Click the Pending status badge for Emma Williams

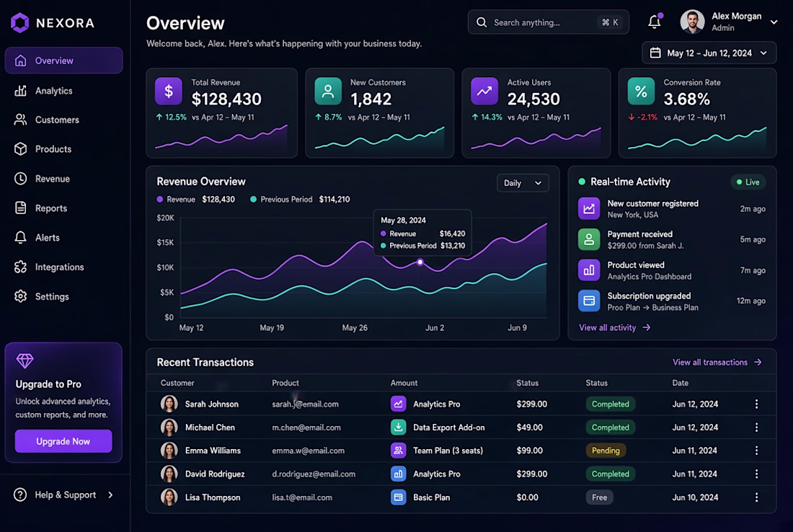pyautogui.click(x=606, y=450)
